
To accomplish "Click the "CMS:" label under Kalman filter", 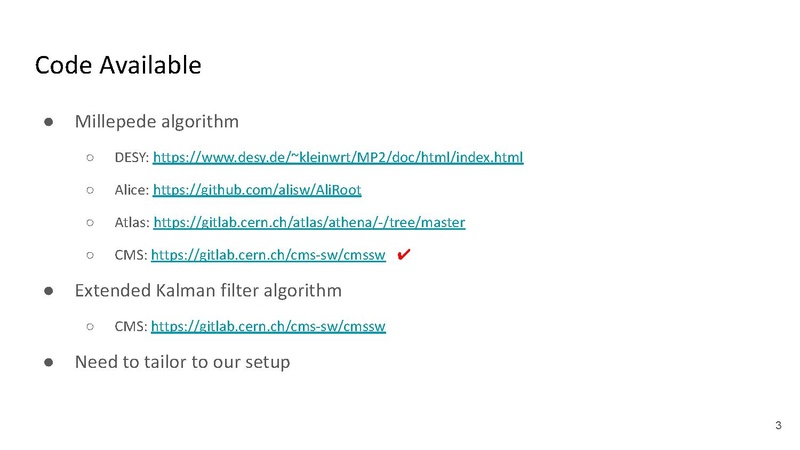I will [x=131, y=326].
